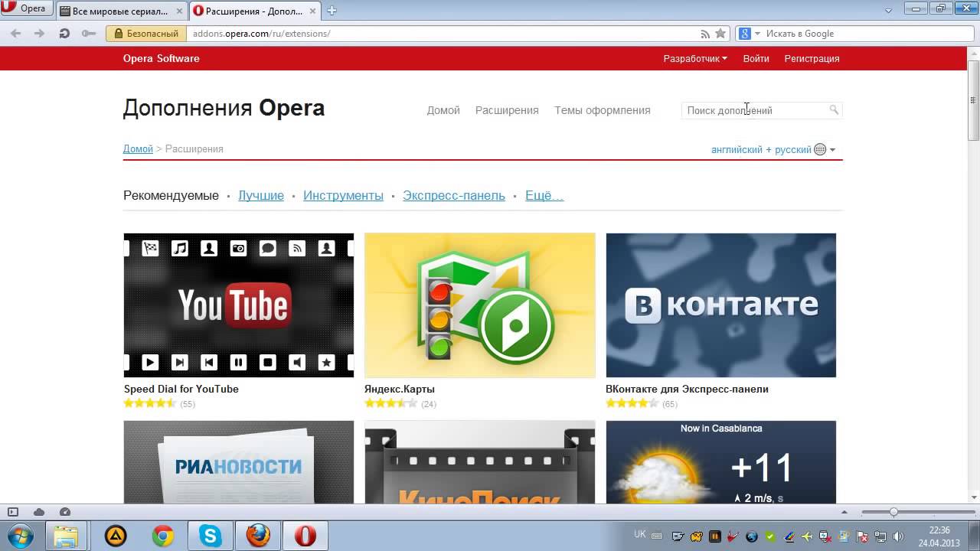Click the Opera taskbar button
This screenshot has height=551, width=980.
coord(305,536)
